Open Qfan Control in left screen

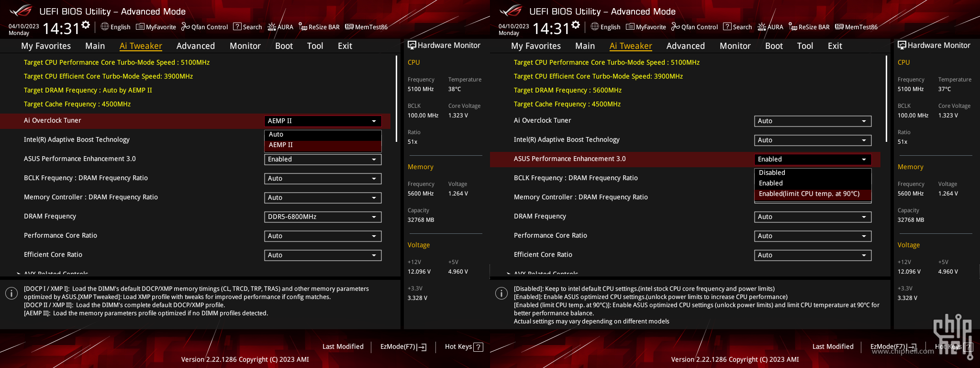click(x=204, y=27)
